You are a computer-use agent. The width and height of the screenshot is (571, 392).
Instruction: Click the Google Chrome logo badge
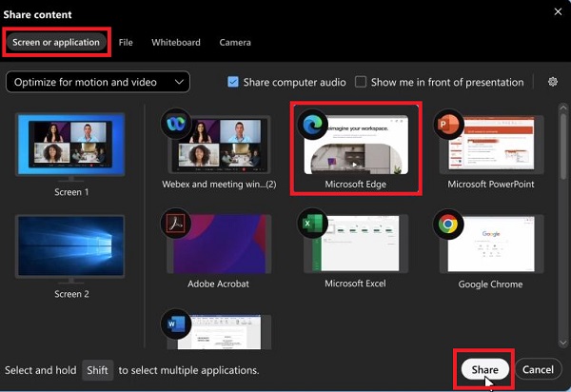point(448,224)
